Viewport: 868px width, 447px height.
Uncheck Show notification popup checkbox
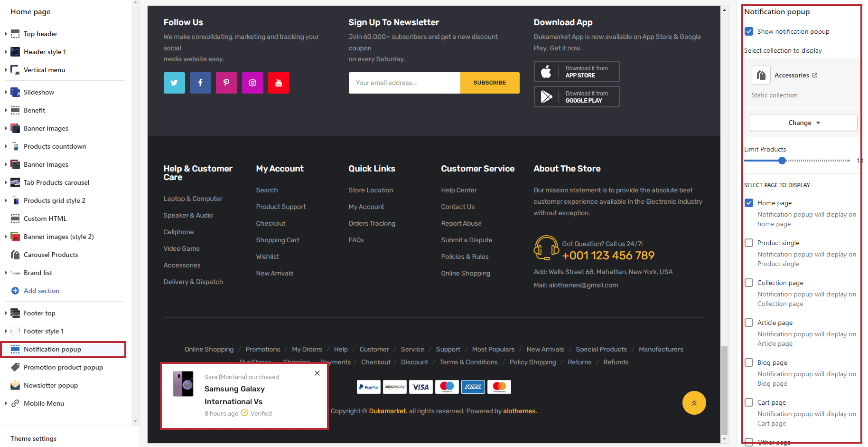click(749, 31)
